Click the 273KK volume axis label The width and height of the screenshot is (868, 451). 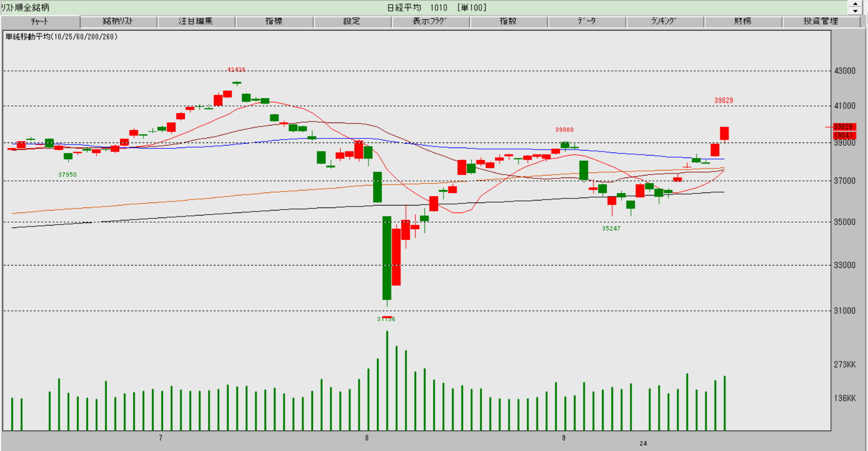(x=845, y=364)
